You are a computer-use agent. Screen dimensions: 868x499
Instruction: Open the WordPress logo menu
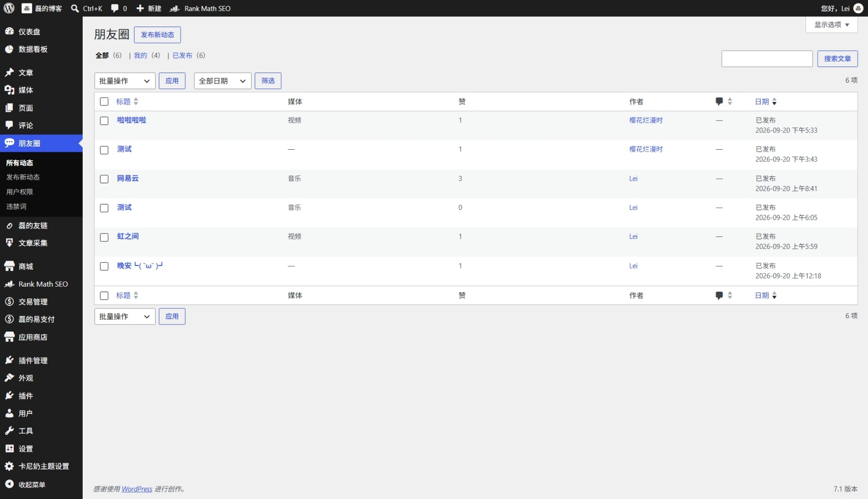coord(9,8)
